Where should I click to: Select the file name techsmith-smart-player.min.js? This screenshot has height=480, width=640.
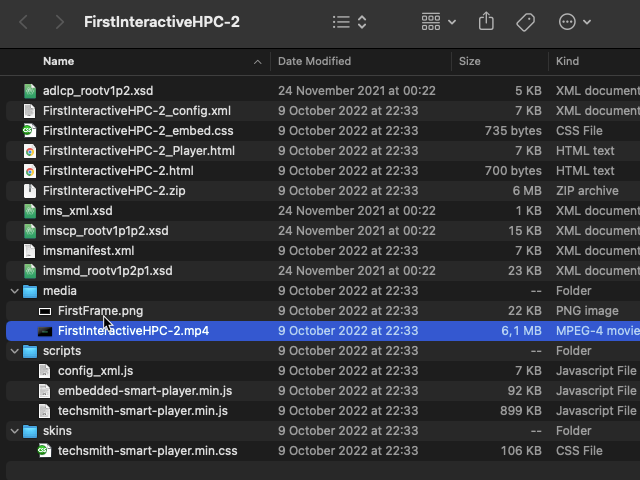click(x=143, y=411)
